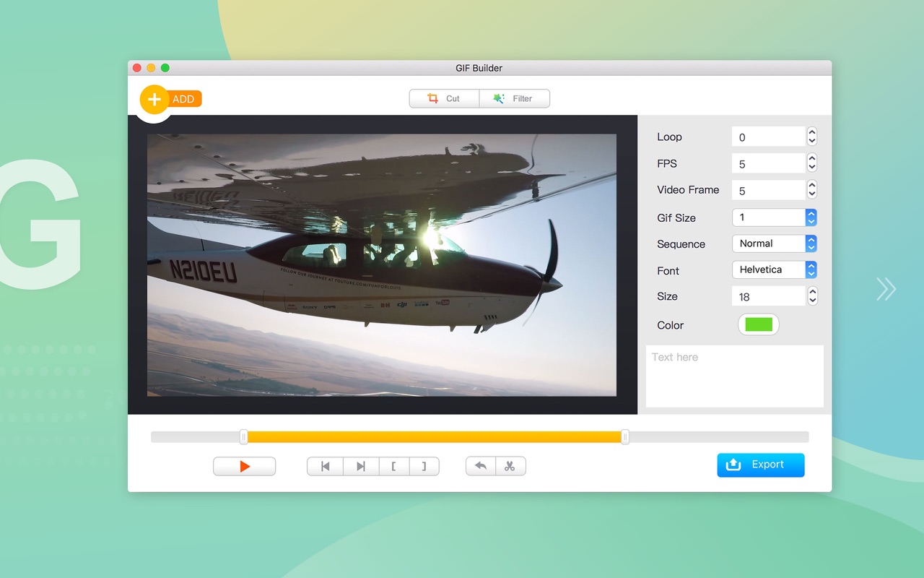Click the yellow selected timeline range
Image resolution: width=924 pixels, height=578 pixels.
(435, 436)
